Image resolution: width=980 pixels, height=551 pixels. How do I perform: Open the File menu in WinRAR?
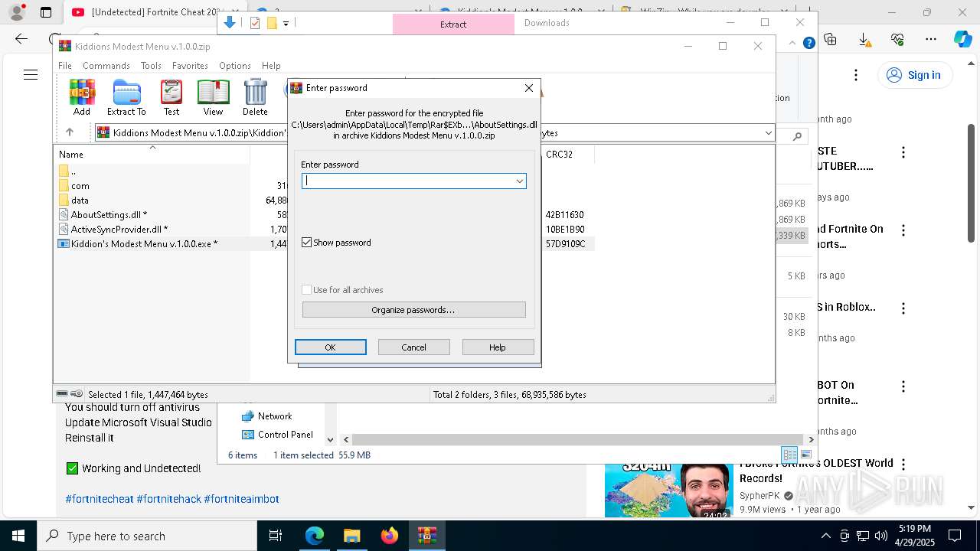coord(65,66)
